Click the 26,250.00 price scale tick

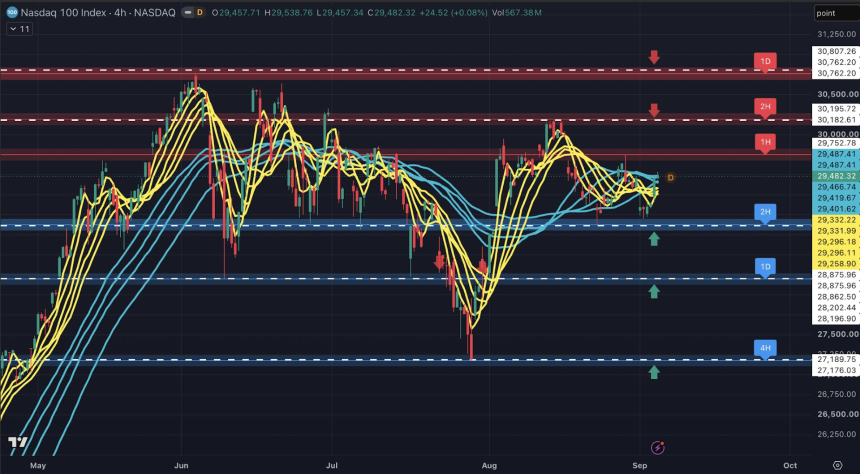837,434
